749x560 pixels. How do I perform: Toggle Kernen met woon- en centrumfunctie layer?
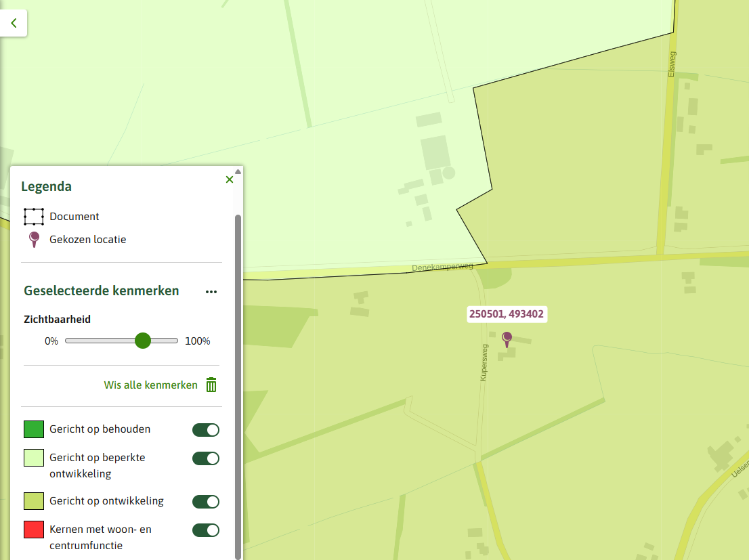(x=206, y=530)
